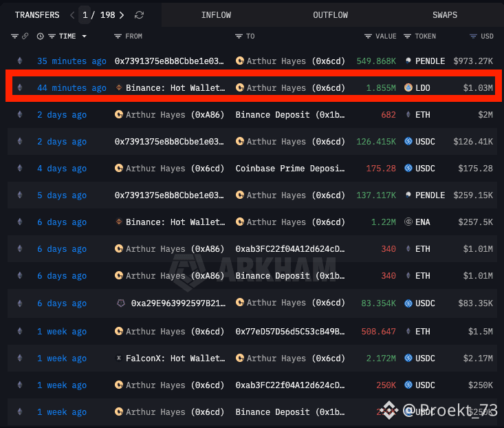Go to previous transfers page
The height and width of the screenshot is (428, 504).
tap(71, 14)
